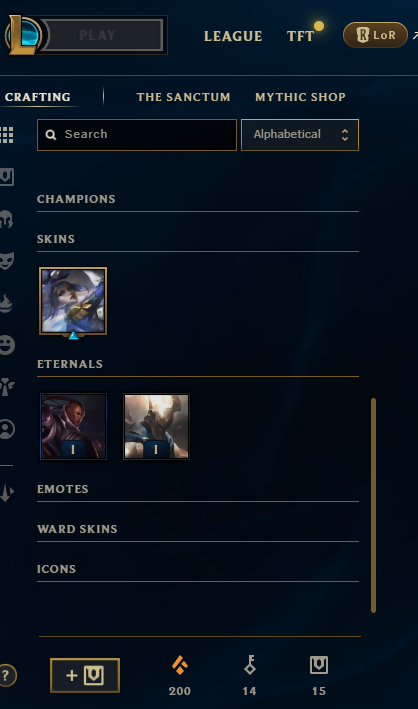Filter loot by ward skins icon

click(x=7, y=387)
